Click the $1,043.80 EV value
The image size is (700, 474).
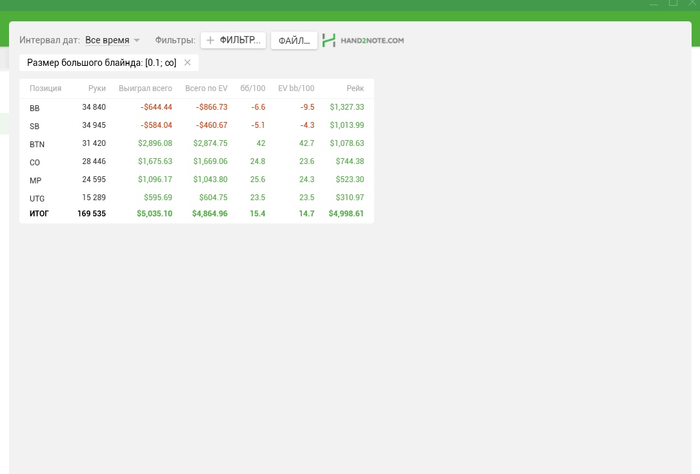pyautogui.click(x=210, y=179)
